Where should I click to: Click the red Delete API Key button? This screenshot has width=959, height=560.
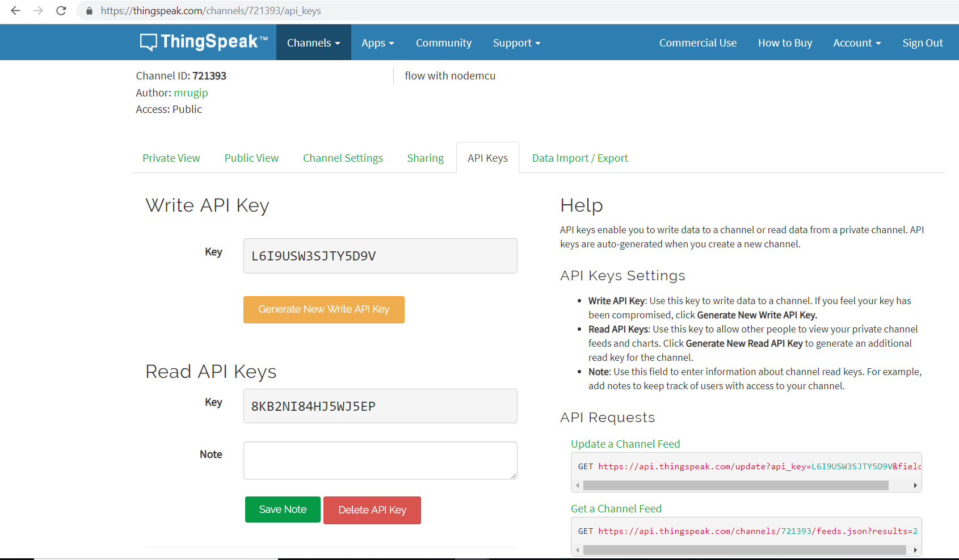tap(372, 510)
